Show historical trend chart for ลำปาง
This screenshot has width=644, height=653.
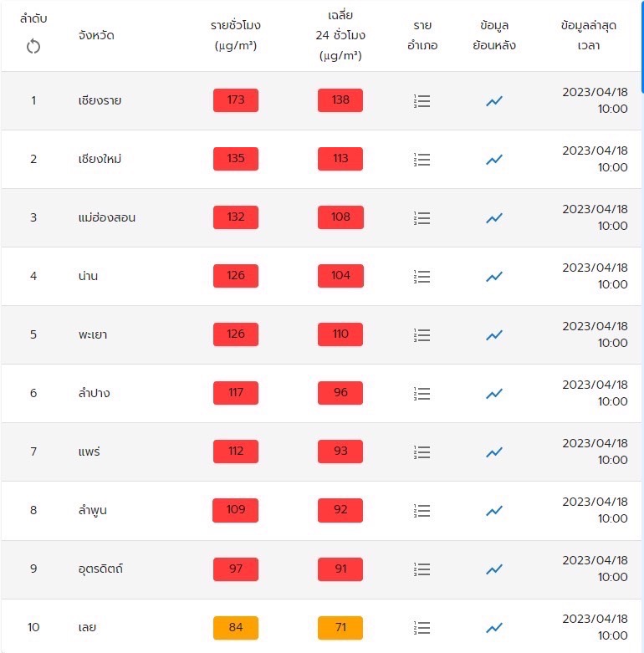(494, 394)
